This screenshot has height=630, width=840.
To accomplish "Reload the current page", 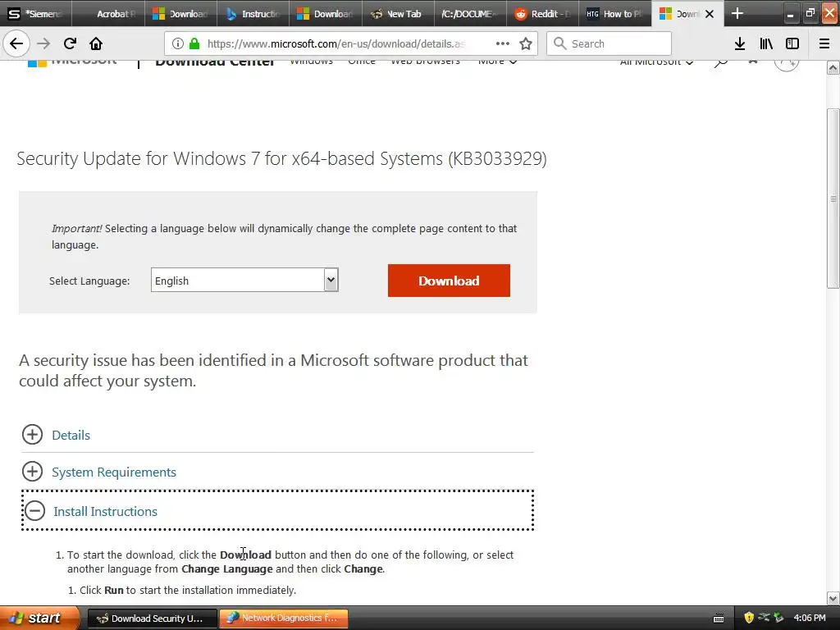I will tap(70, 43).
